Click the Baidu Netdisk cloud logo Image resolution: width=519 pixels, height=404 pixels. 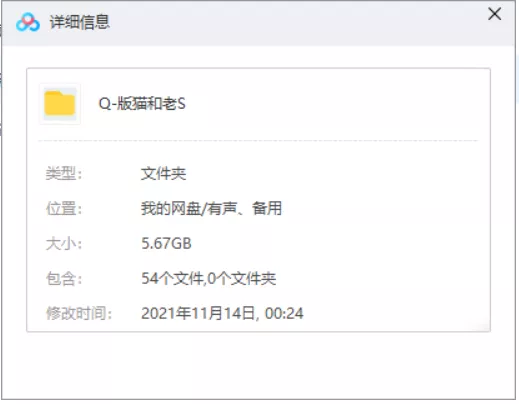28,22
